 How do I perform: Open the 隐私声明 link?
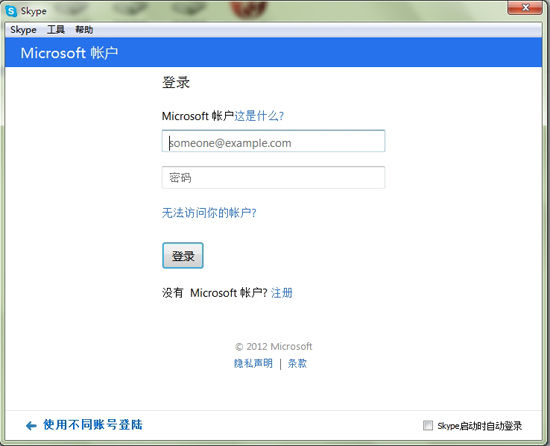coord(253,363)
